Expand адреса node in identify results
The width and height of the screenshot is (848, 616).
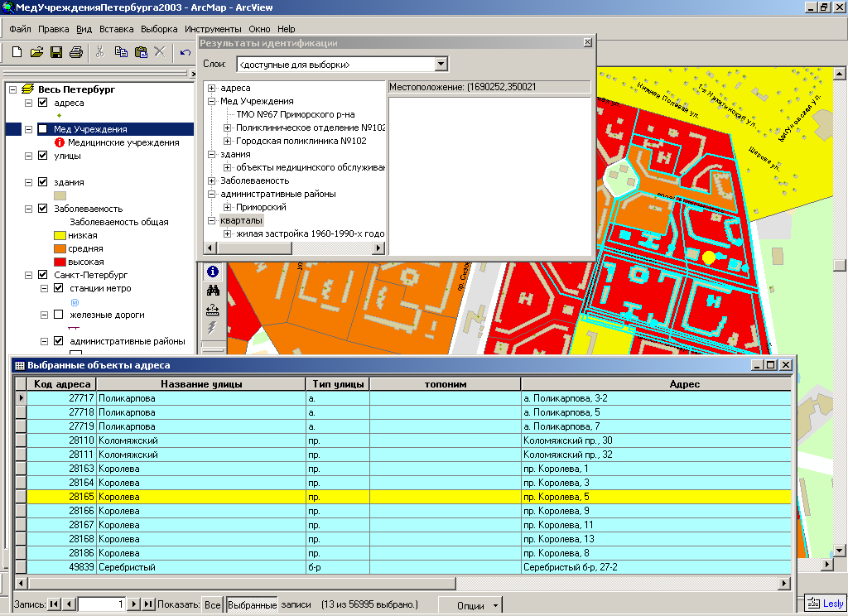[211, 88]
